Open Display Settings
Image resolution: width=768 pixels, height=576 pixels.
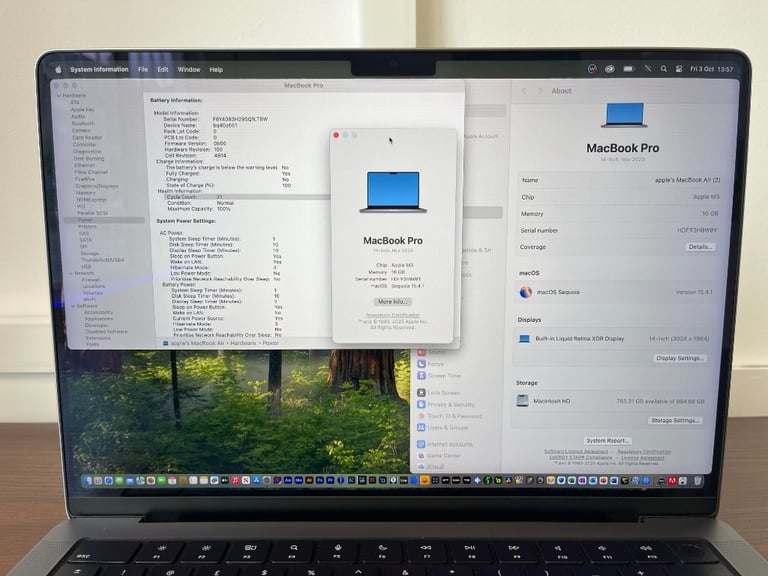[680, 359]
